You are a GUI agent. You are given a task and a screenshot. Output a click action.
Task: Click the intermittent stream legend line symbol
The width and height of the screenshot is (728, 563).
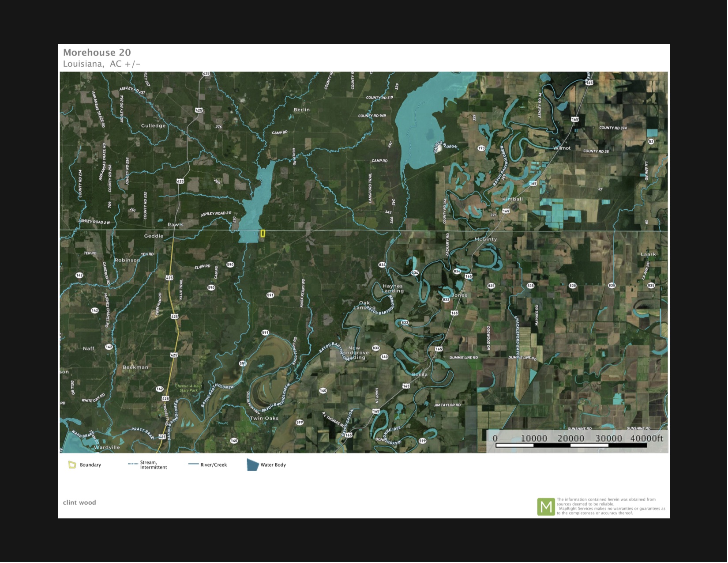133,464
